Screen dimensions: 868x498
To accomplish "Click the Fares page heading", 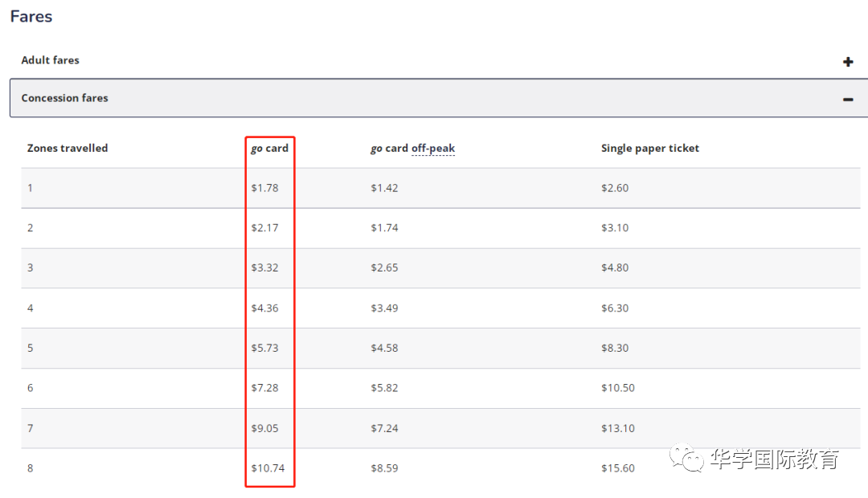I will tap(31, 16).
